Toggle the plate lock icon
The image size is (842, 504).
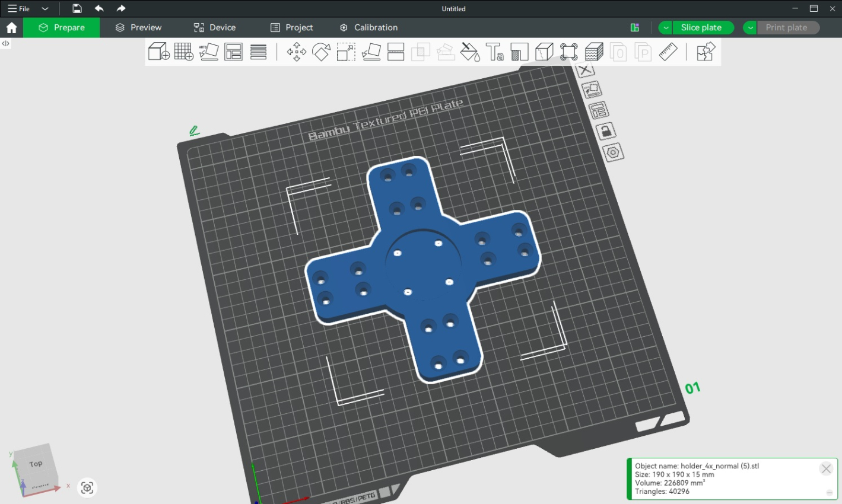pos(606,131)
